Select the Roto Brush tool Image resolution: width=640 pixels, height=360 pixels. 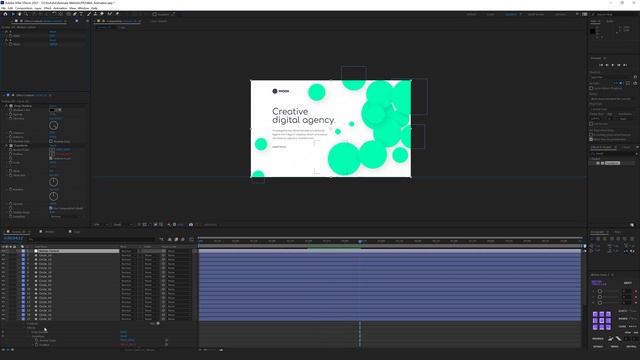coord(109,14)
